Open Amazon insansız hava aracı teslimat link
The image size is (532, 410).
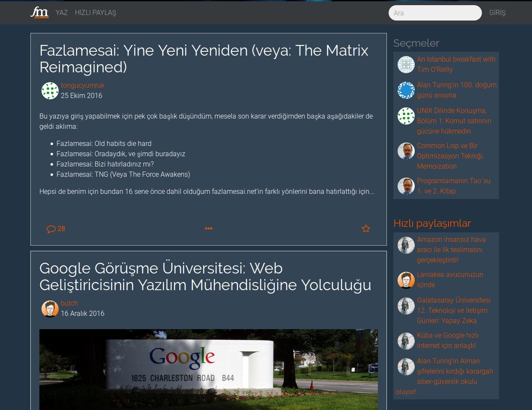click(x=451, y=250)
